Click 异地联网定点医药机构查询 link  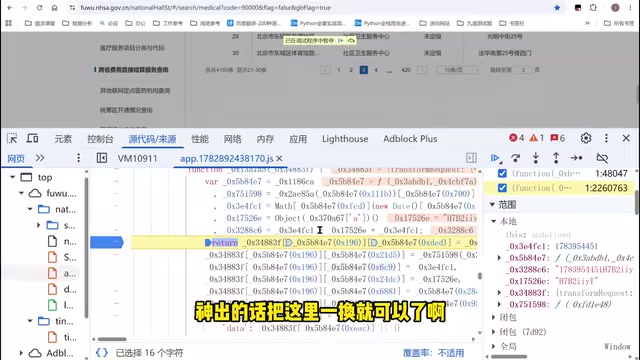tap(135, 91)
